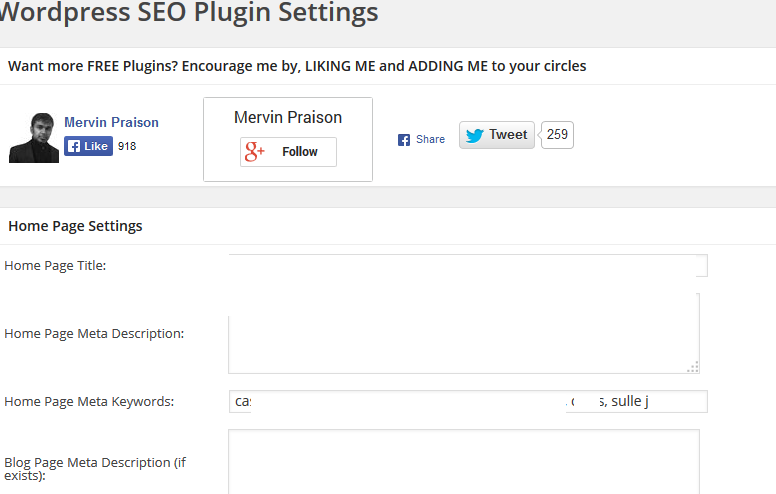Viewport: 776px width, 494px height.
Task: Click the Mervin Praison Google+ badge name
Action: pos(288,117)
